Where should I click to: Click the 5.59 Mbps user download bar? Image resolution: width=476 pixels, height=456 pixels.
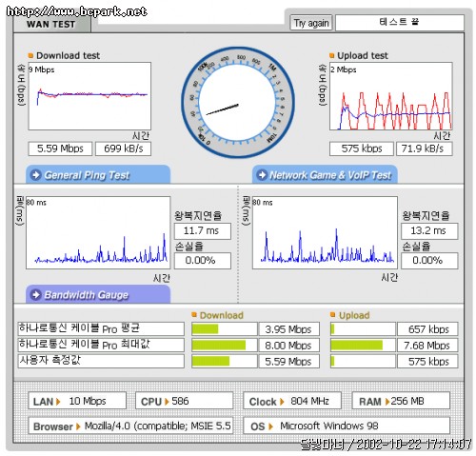coord(225,361)
